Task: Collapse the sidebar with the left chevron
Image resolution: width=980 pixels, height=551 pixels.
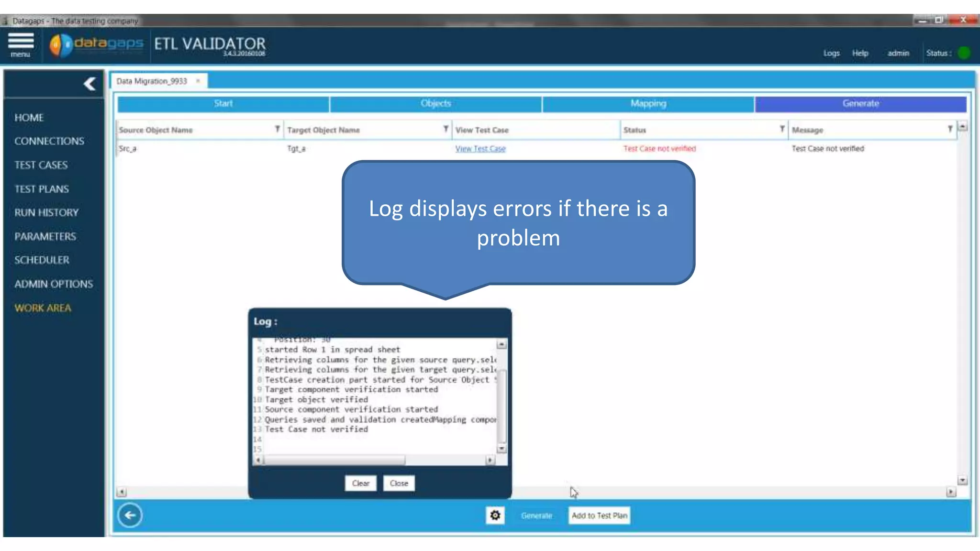Action: (89, 84)
